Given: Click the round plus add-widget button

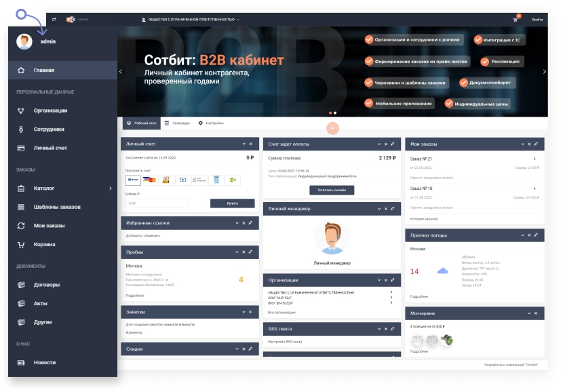Looking at the screenshot, I should 332,128.
